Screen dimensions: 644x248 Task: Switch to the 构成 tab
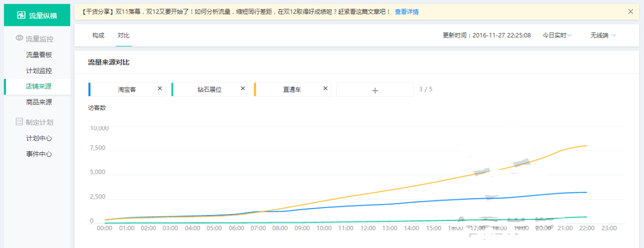click(98, 35)
